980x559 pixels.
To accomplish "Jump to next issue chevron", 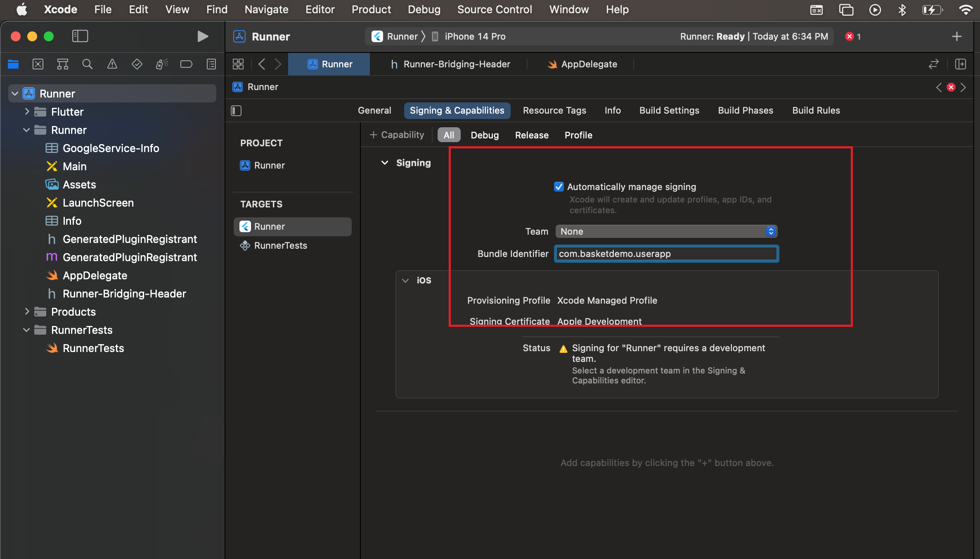I will [x=963, y=87].
